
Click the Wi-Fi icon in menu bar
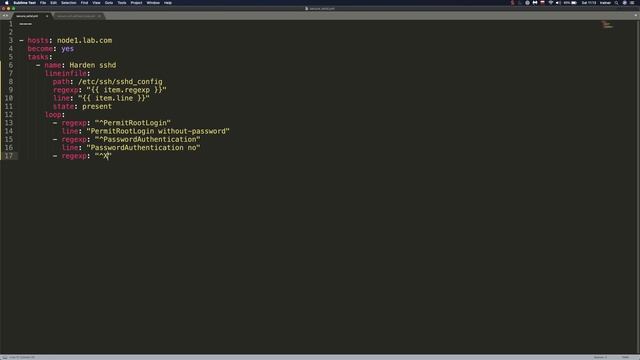click(551, 3)
